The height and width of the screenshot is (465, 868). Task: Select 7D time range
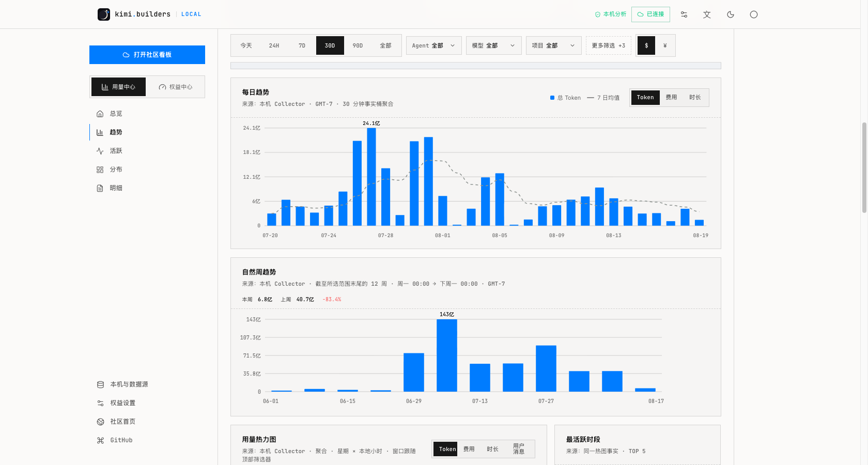pyautogui.click(x=302, y=45)
